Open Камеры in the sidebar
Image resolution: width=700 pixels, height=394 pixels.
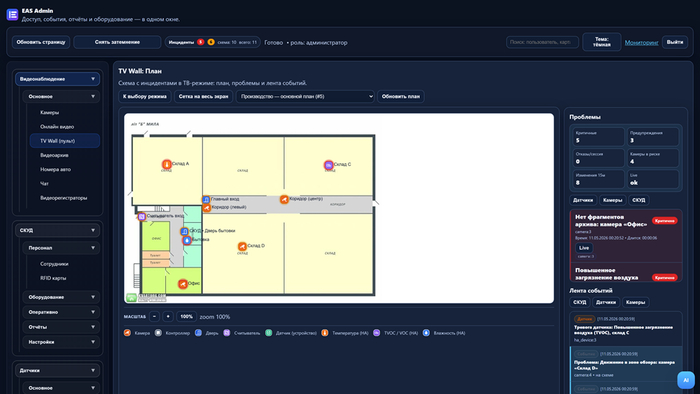point(50,112)
